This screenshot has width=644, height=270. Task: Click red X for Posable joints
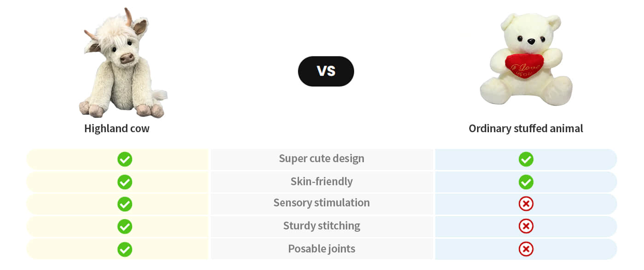526,249
